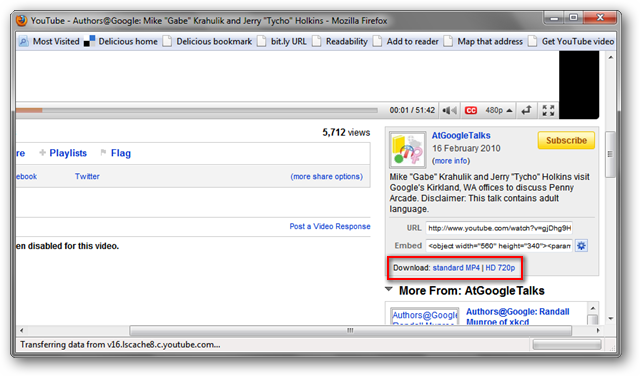
Task: Open the Authors@Google: Randall Munroe video link
Action: pos(518,316)
